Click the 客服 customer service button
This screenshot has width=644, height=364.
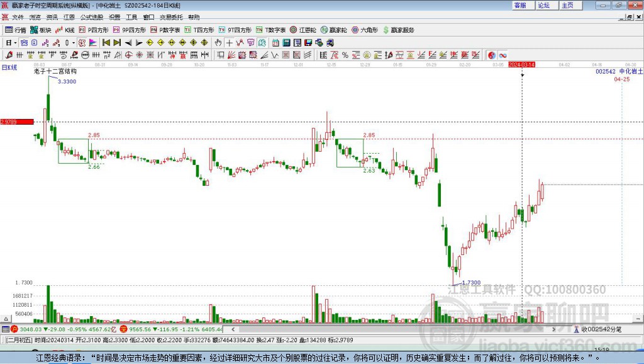(523, 5)
